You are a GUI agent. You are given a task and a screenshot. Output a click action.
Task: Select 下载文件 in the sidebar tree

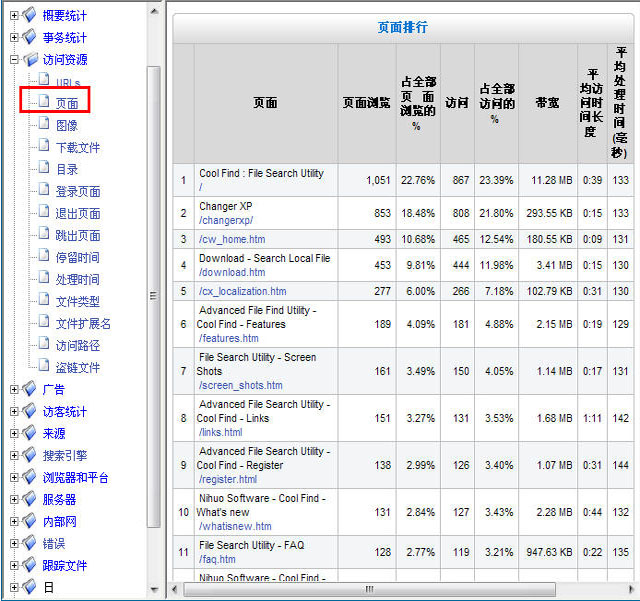(x=78, y=147)
